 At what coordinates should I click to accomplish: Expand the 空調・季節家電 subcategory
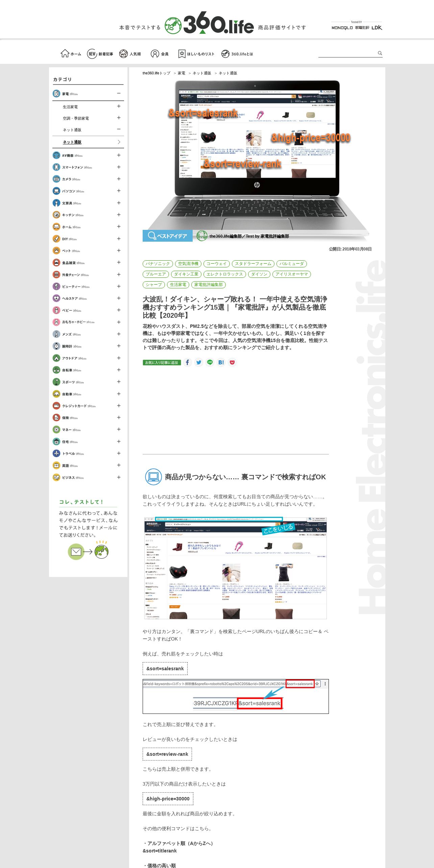click(119, 118)
